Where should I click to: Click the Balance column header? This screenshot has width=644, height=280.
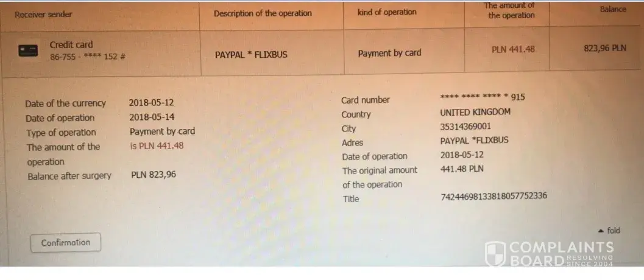point(612,9)
